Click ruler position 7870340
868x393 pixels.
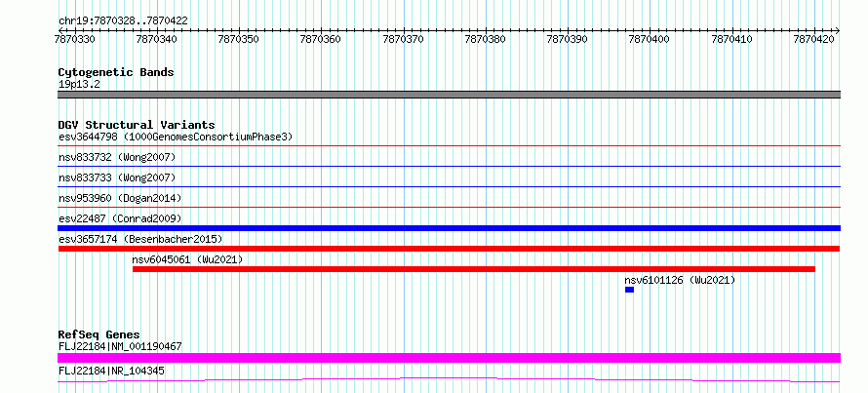(x=157, y=39)
